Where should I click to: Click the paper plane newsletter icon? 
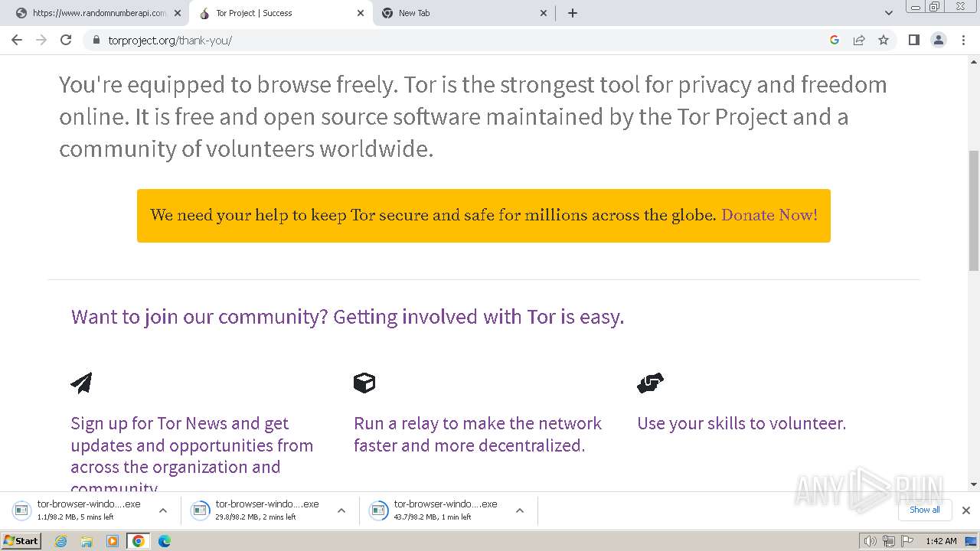(x=81, y=383)
